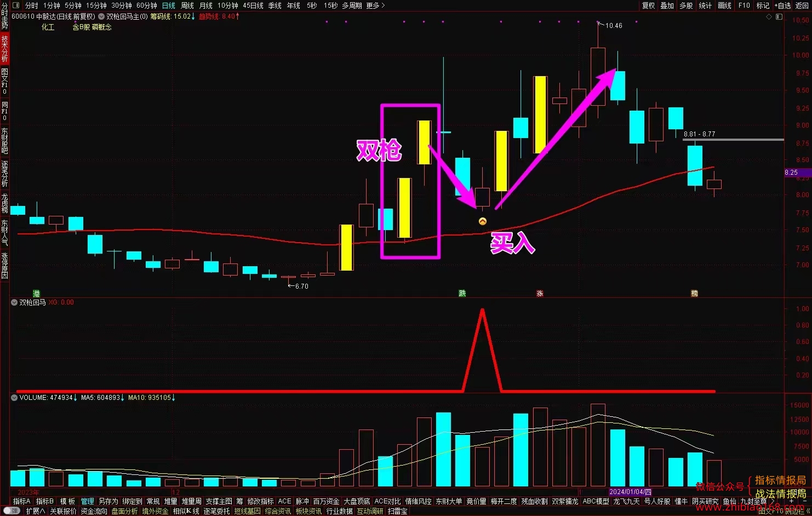The height and width of the screenshot is (516, 812).
Task: Open 资金流向 bottom panel
Action: pyautogui.click(x=94, y=511)
